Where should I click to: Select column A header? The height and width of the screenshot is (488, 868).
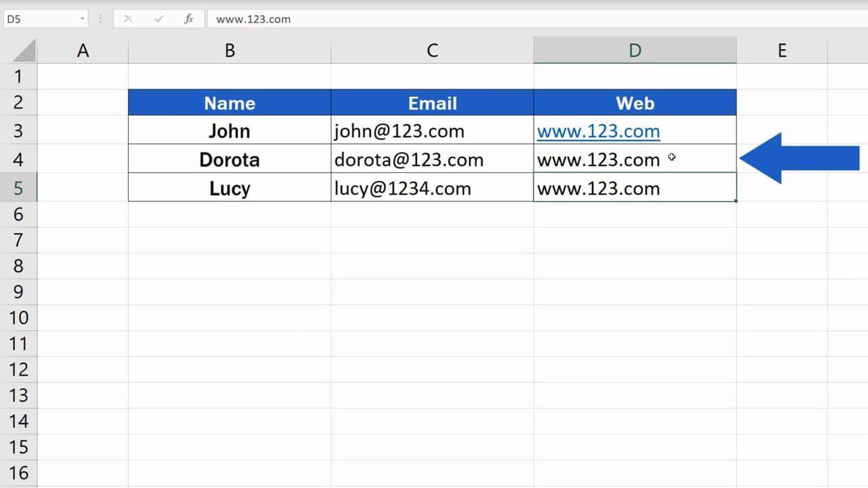(83, 50)
